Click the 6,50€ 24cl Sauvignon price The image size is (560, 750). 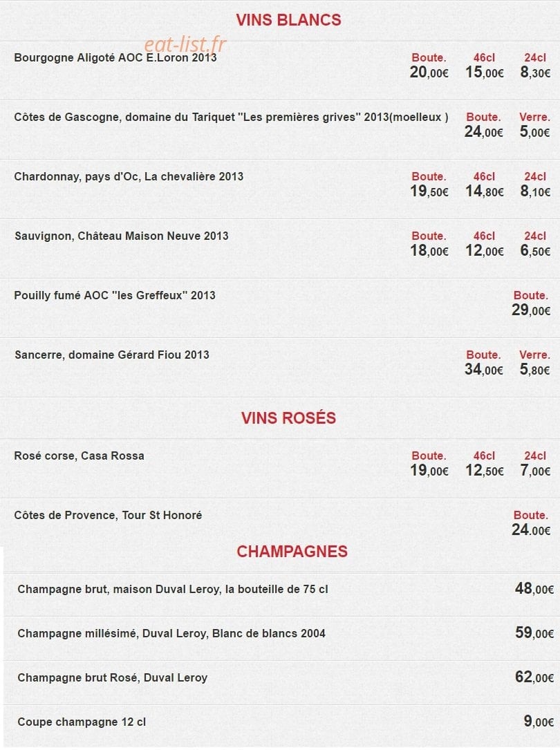(x=535, y=251)
